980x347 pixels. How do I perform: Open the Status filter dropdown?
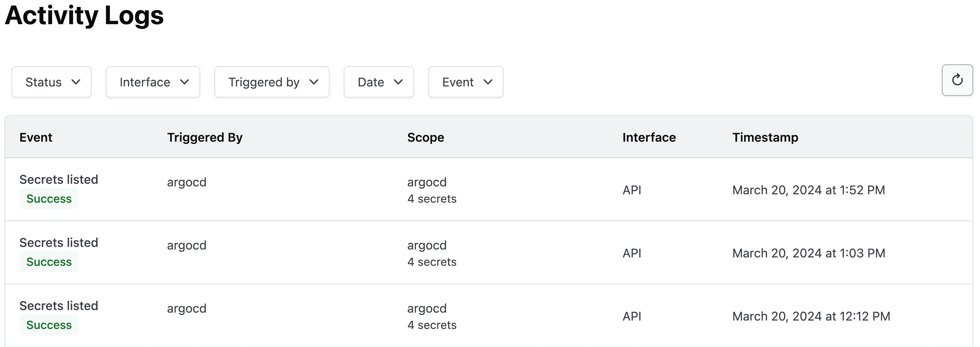coord(51,82)
